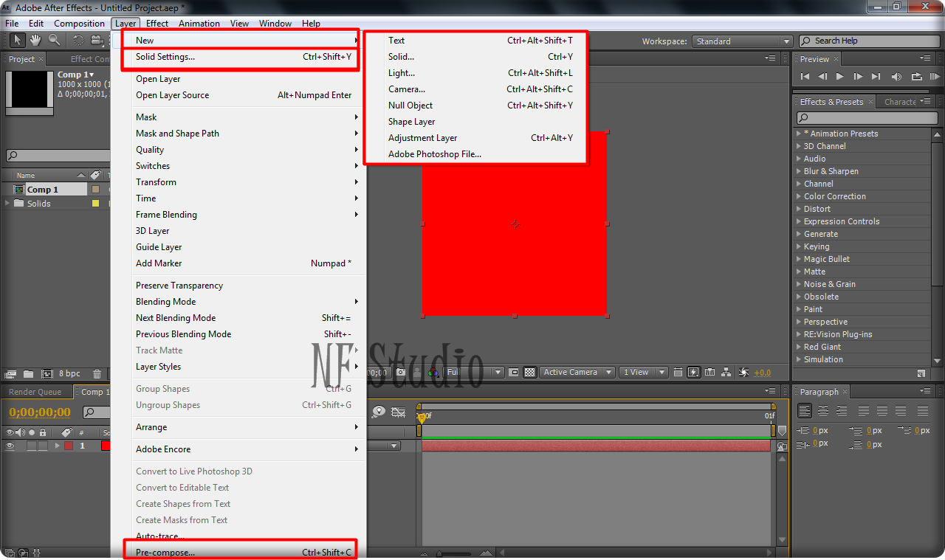Select the Hand tool
The height and width of the screenshot is (560, 945).
point(35,41)
